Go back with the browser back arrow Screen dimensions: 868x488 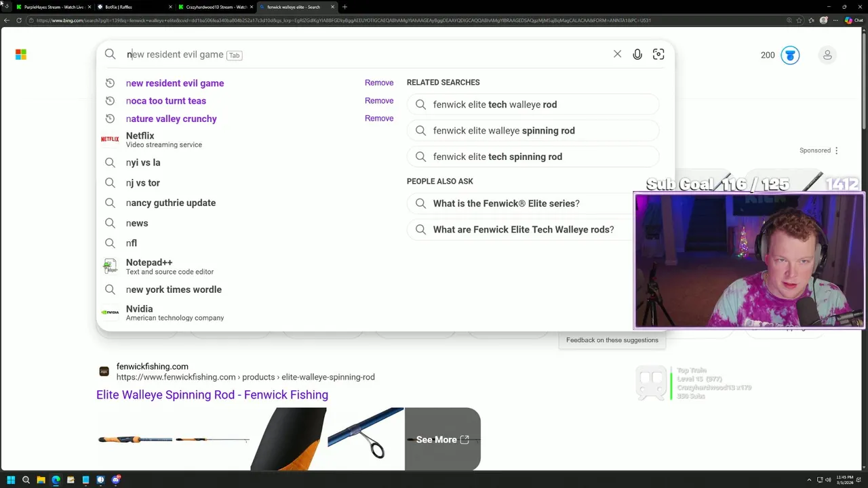pyautogui.click(x=7, y=20)
